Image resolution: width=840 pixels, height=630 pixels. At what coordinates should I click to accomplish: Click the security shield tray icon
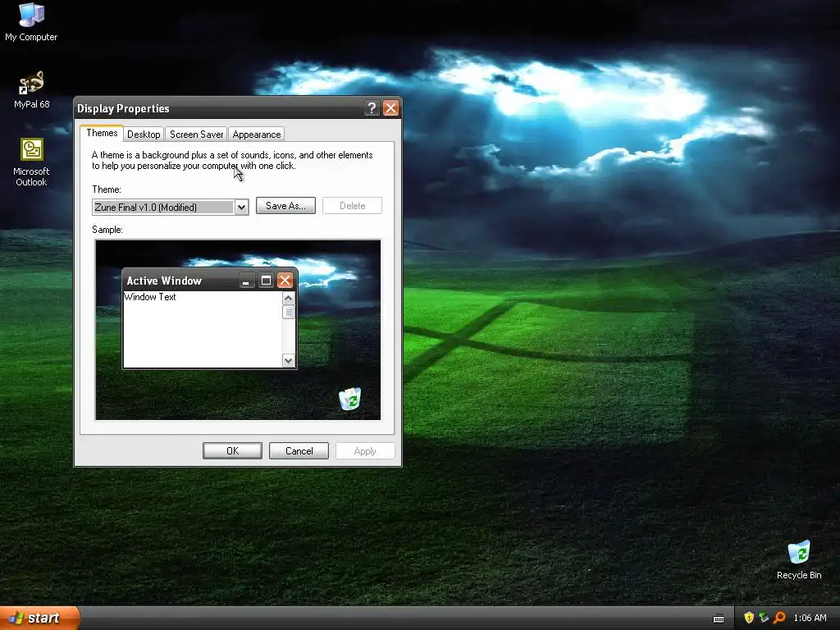click(749, 618)
